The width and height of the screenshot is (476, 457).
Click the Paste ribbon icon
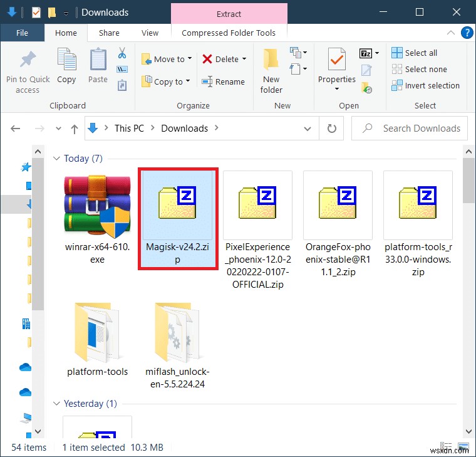[98, 59]
